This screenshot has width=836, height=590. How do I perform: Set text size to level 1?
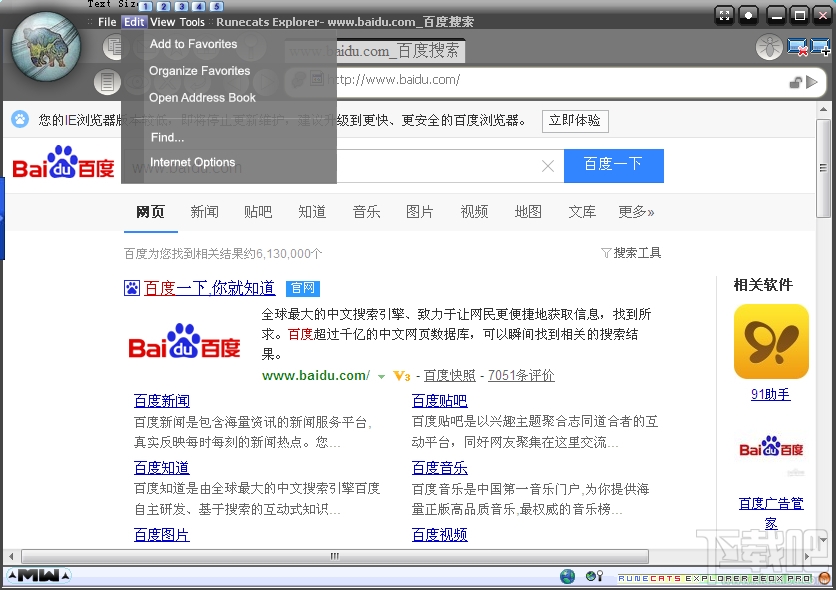click(x=146, y=6)
